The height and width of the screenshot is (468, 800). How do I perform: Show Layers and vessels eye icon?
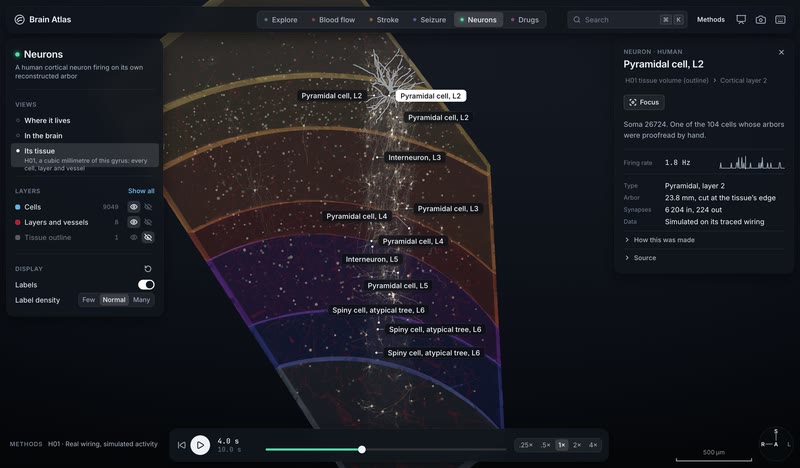pyautogui.click(x=134, y=222)
